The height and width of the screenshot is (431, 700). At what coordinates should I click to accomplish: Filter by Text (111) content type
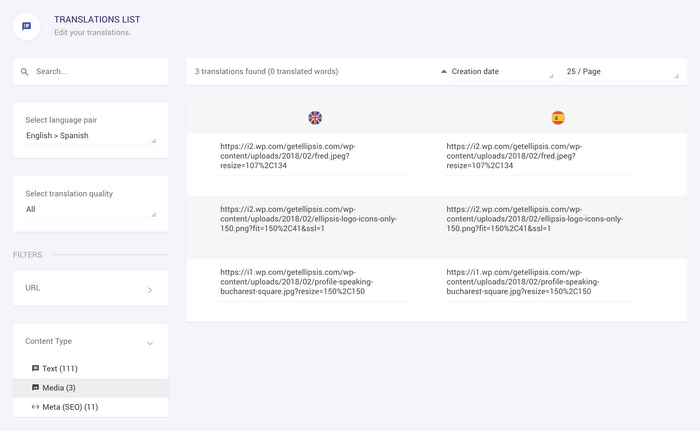91,368
